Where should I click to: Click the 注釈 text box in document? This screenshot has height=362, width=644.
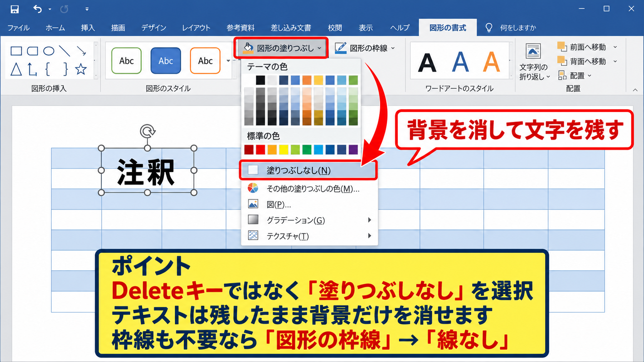(x=148, y=170)
